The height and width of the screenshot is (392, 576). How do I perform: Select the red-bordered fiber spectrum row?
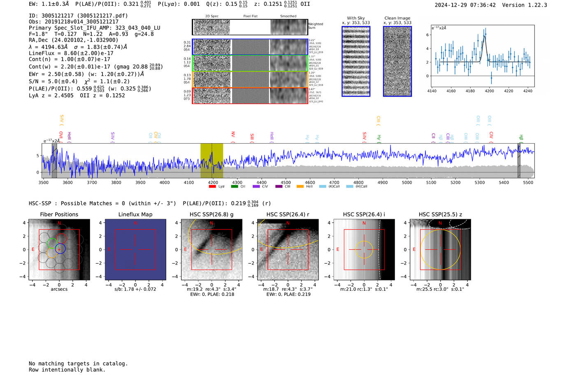click(250, 95)
